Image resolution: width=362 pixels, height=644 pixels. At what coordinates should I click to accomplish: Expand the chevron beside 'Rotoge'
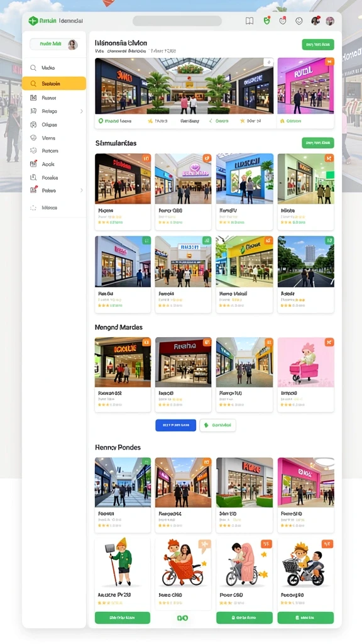tap(81, 111)
